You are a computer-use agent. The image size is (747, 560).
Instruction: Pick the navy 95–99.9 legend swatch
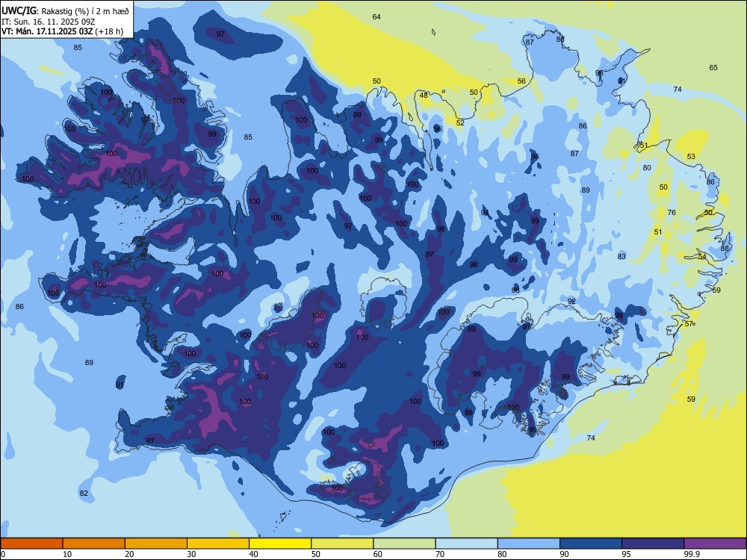tap(653, 544)
